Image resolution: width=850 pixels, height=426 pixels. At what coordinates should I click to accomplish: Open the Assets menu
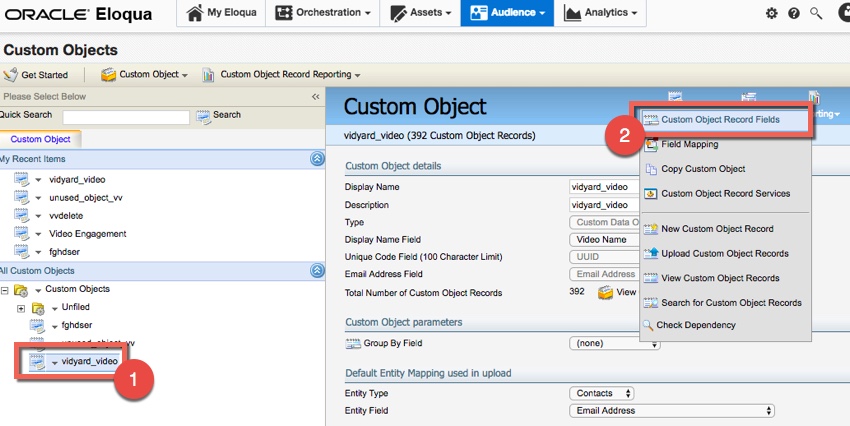[420, 12]
